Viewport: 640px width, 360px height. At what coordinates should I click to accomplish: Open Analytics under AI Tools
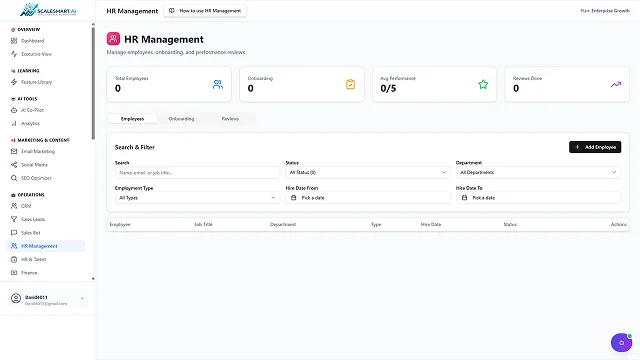coord(45,123)
